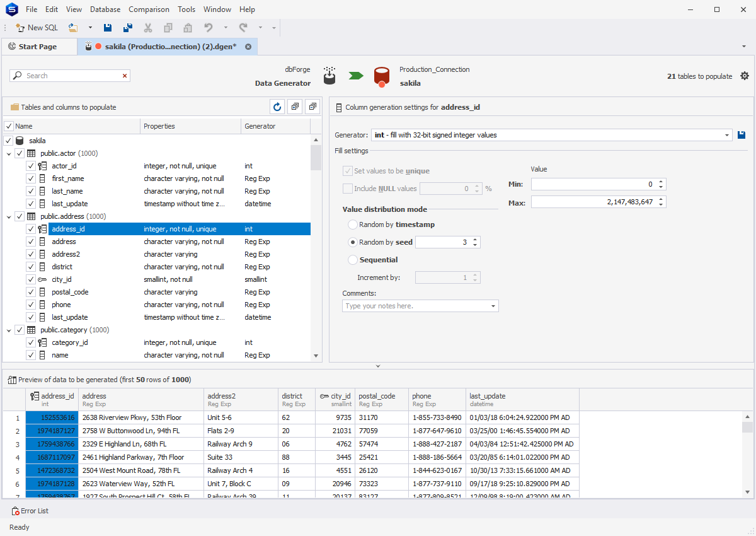
Task: Click the data generator source icon
Action: 329,76
